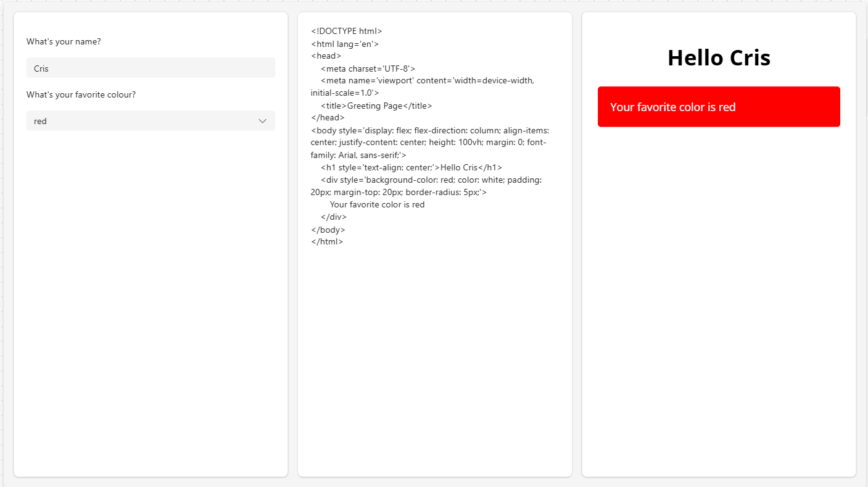This screenshot has width=868, height=487.
Task: Click the chevron arrow of the colour dropdown
Action: point(263,121)
